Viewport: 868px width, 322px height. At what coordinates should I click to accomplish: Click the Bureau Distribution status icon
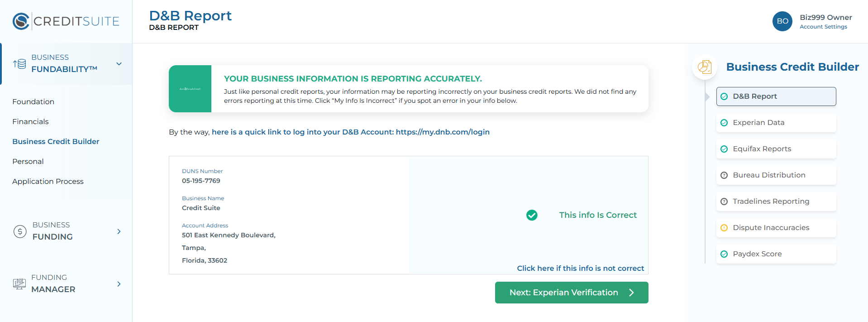click(724, 175)
